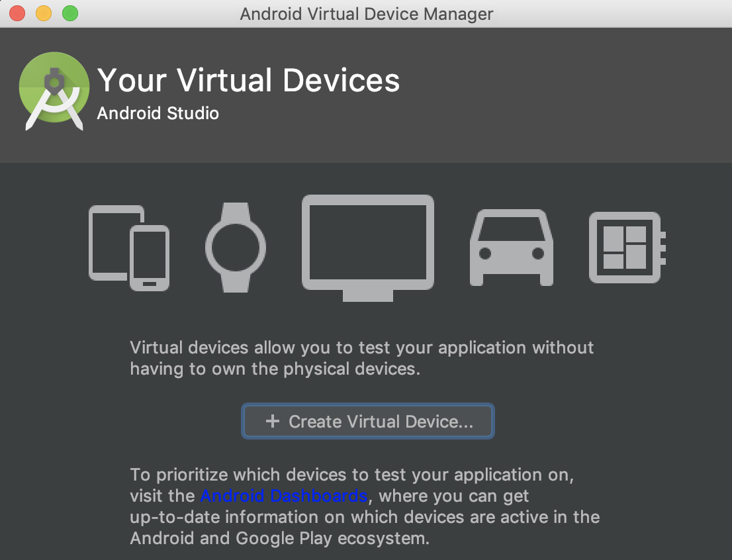Select the Wear OS watch icon
Screen dimensions: 732x560
(236, 248)
